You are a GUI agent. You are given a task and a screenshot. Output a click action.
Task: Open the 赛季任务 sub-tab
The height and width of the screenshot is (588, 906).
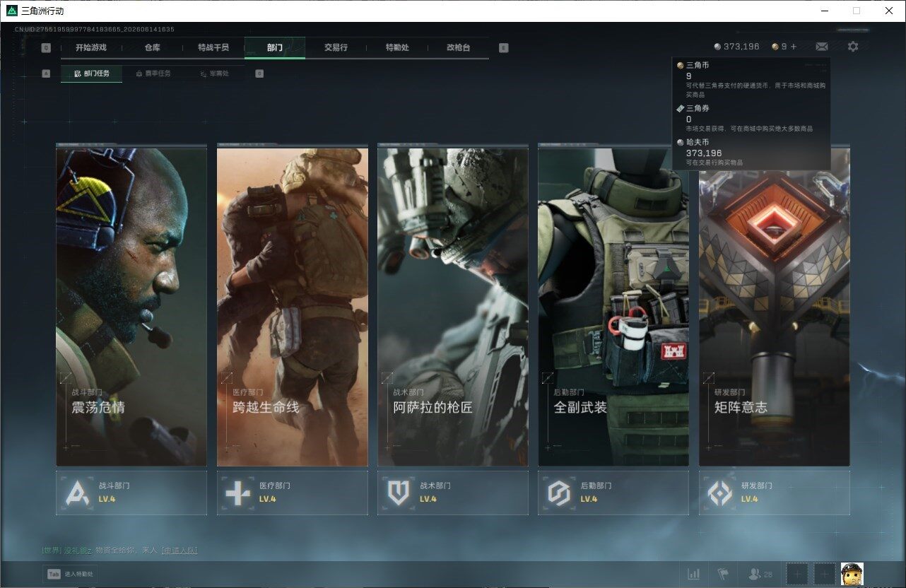pos(153,73)
